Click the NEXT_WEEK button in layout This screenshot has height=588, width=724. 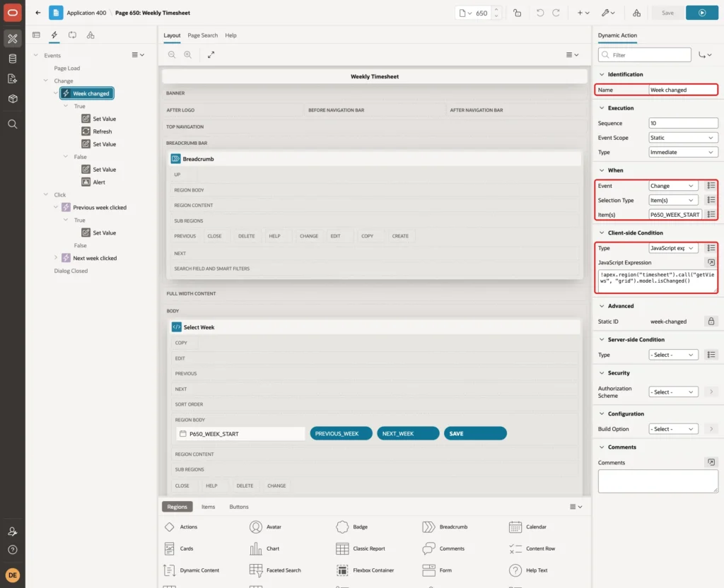[408, 434]
